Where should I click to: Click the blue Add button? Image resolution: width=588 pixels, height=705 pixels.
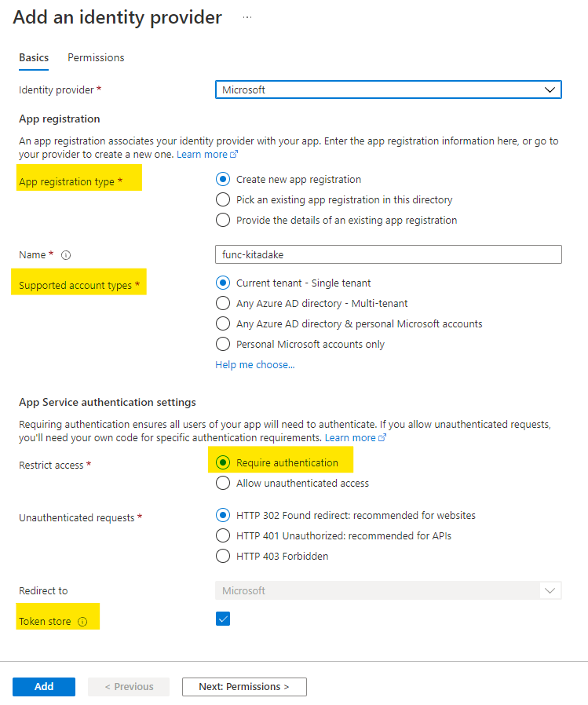pyautogui.click(x=44, y=687)
